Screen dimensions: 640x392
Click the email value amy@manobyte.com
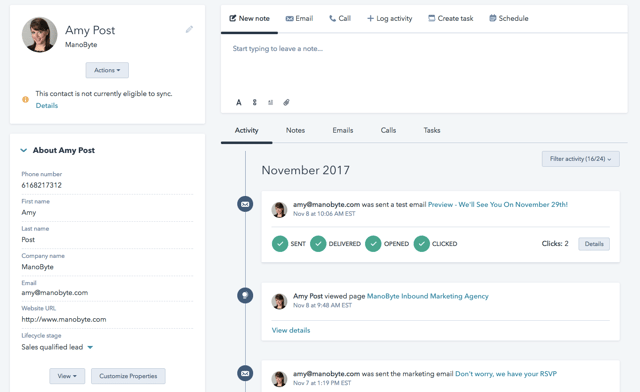[x=55, y=293]
